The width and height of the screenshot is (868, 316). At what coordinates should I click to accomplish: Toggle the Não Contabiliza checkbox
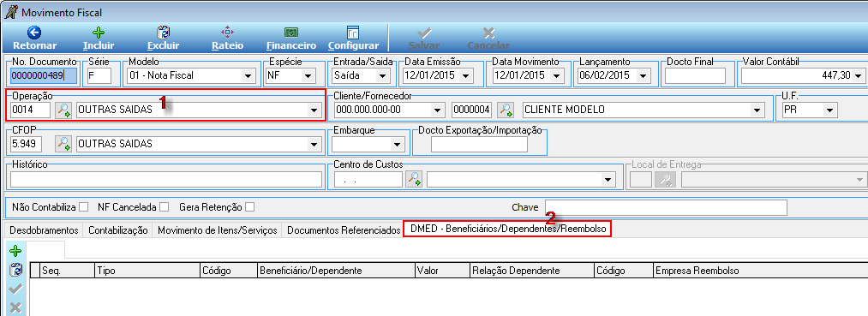[x=84, y=207]
